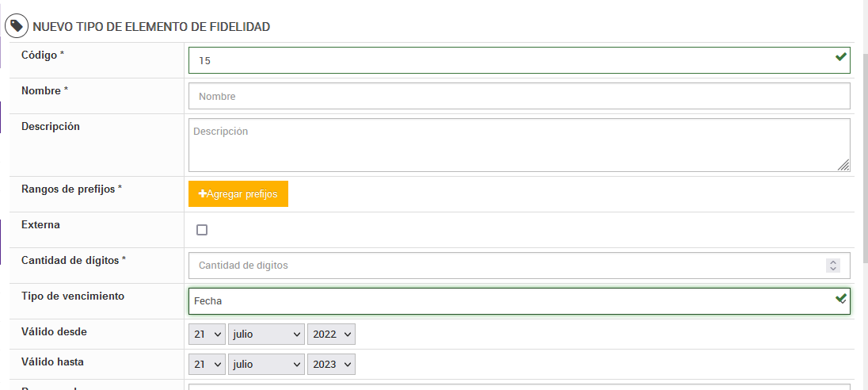Image resolution: width=868 pixels, height=390 pixels.
Task: Click into the Código input field
Action: 507,60
